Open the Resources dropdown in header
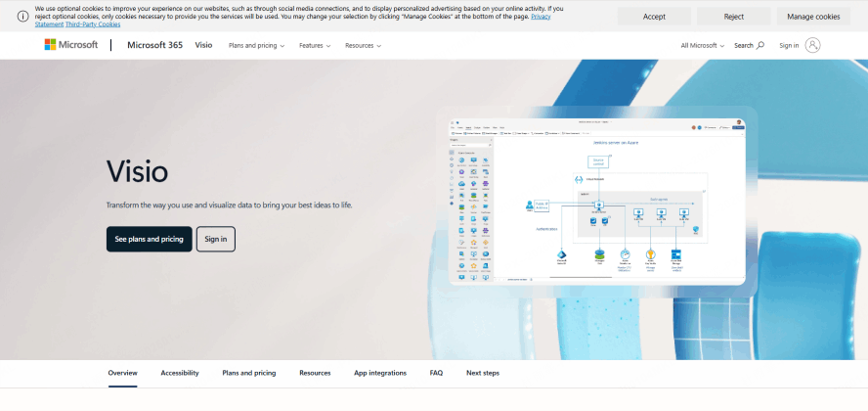 [363, 46]
